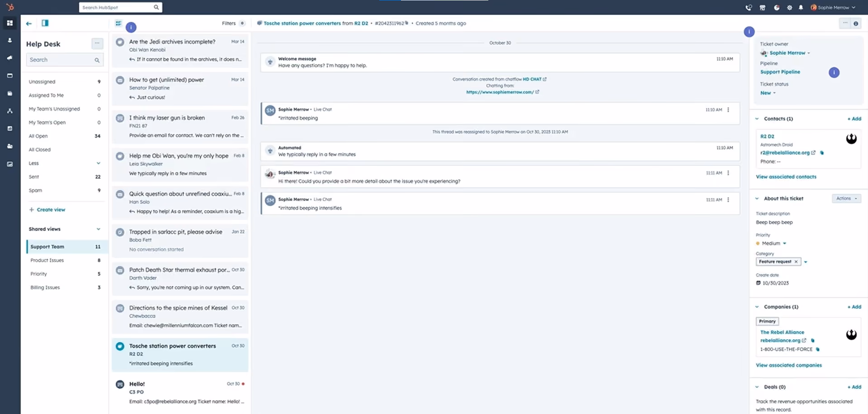Copy the ticket ID #2042311962

pos(406,23)
